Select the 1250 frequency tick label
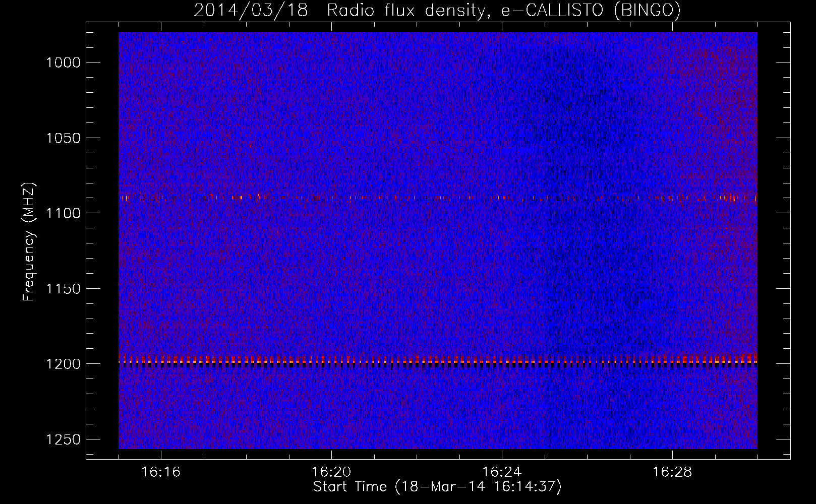Image resolution: width=816 pixels, height=504 pixels. [x=64, y=439]
